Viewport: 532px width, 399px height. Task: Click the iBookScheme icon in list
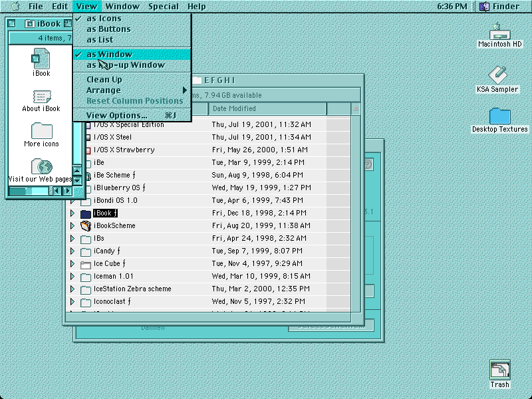point(86,226)
